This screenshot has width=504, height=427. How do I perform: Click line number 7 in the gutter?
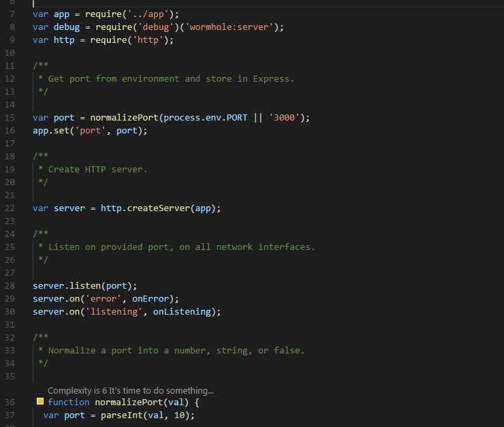[x=12, y=14]
